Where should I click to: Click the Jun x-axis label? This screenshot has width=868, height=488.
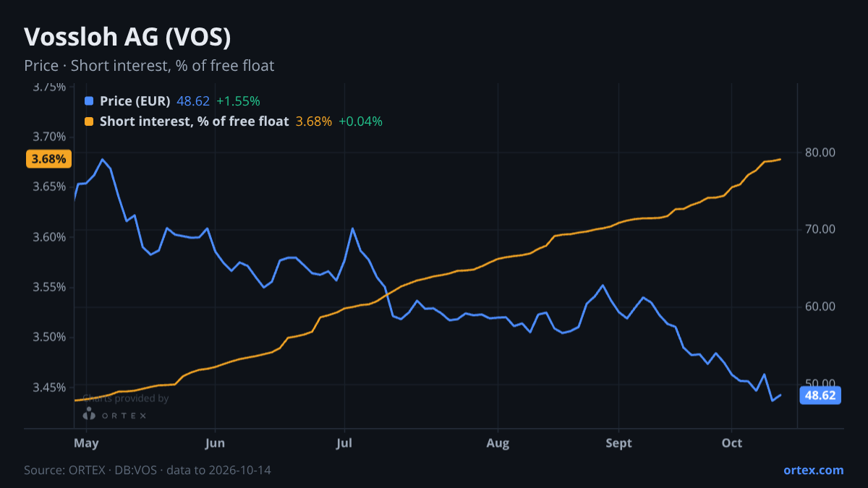tap(215, 443)
